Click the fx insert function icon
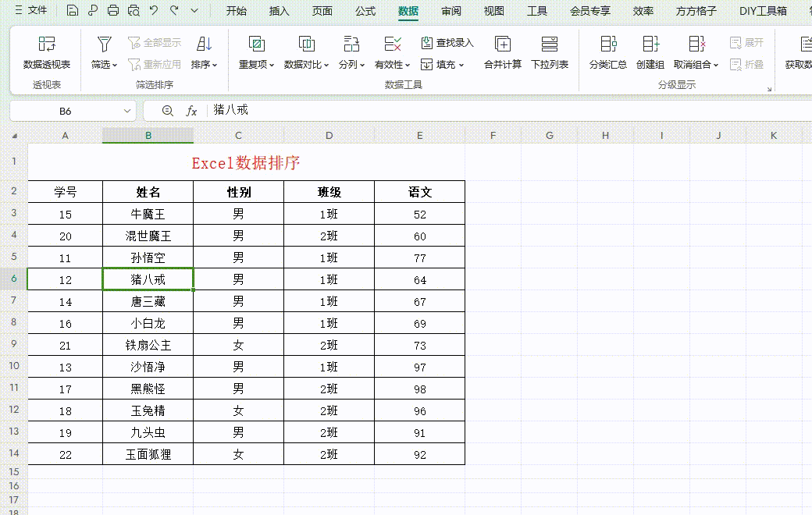This screenshot has height=515, width=812. 191,111
